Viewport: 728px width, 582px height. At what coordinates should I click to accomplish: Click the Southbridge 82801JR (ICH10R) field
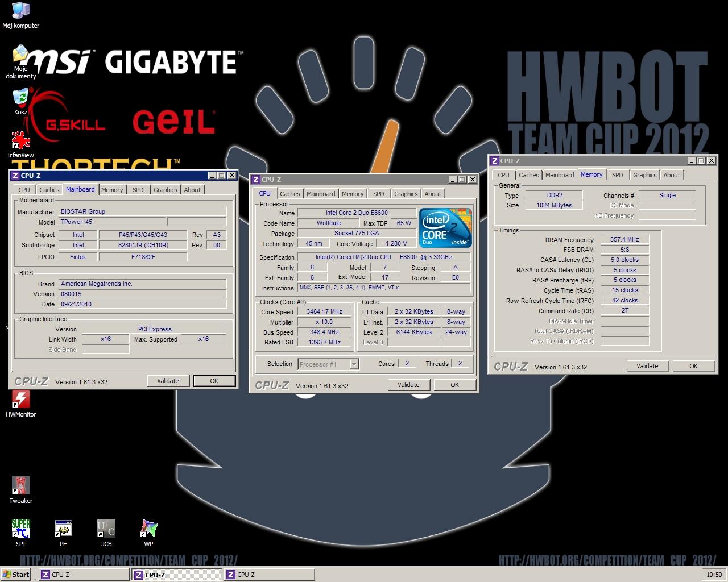[x=143, y=246]
